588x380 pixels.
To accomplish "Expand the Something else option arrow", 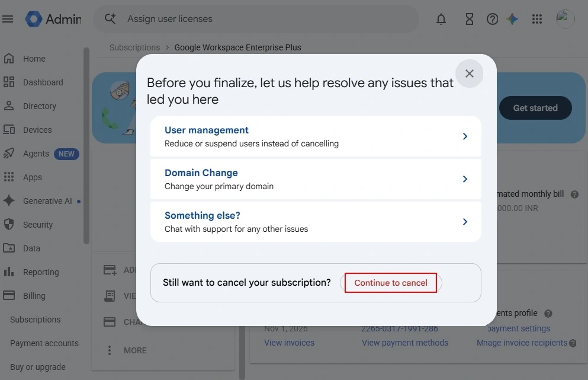I will [465, 222].
